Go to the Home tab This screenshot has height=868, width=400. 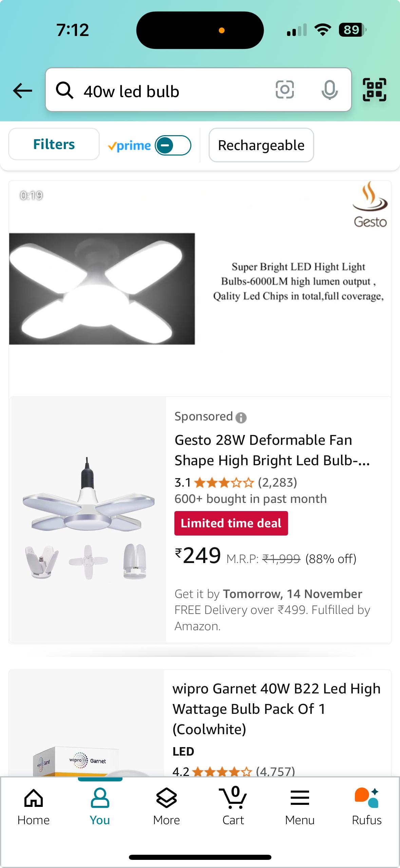point(34,806)
